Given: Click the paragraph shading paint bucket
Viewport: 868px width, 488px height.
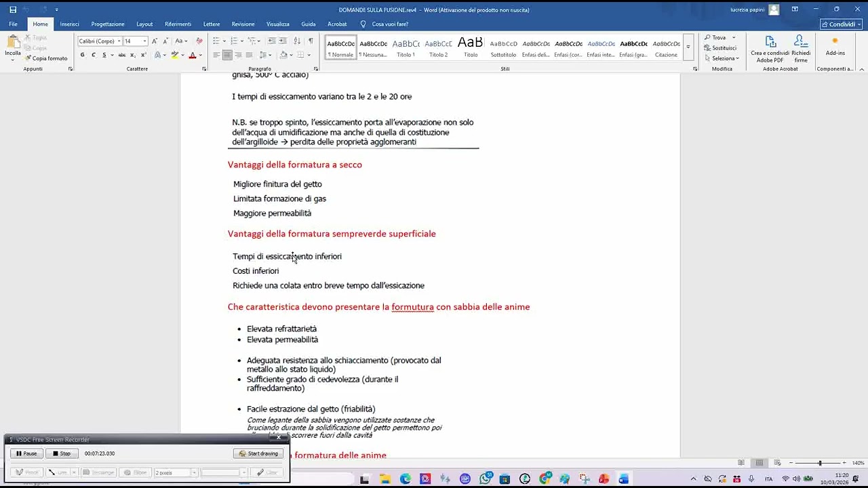Looking at the screenshot, I should (283, 55).
